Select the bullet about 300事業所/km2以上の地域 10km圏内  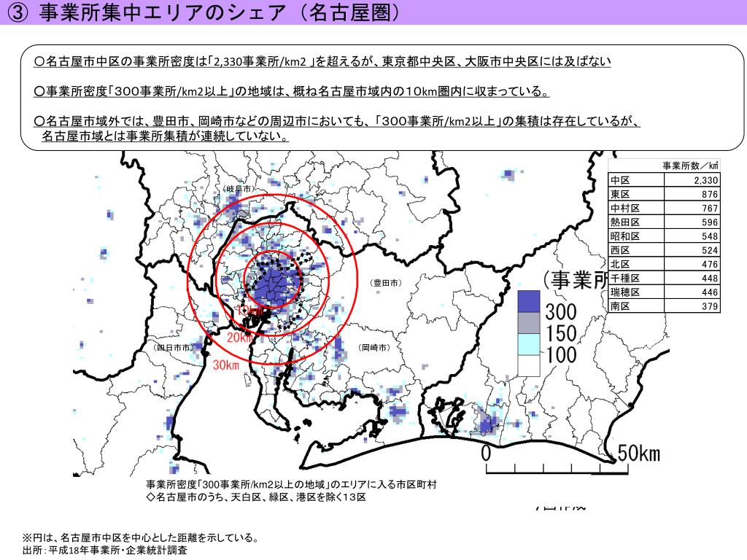[291, 91]
